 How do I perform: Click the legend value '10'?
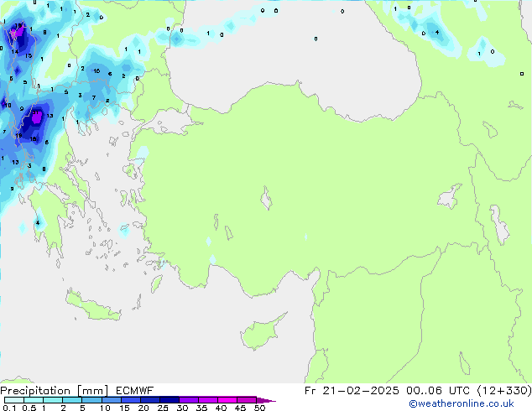click(x=105, y=408)
